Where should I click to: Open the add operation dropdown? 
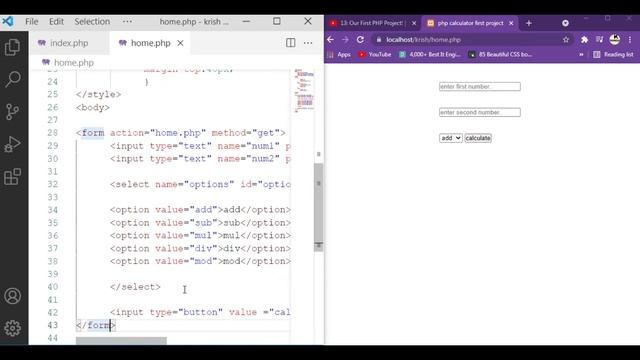(451, 138)
